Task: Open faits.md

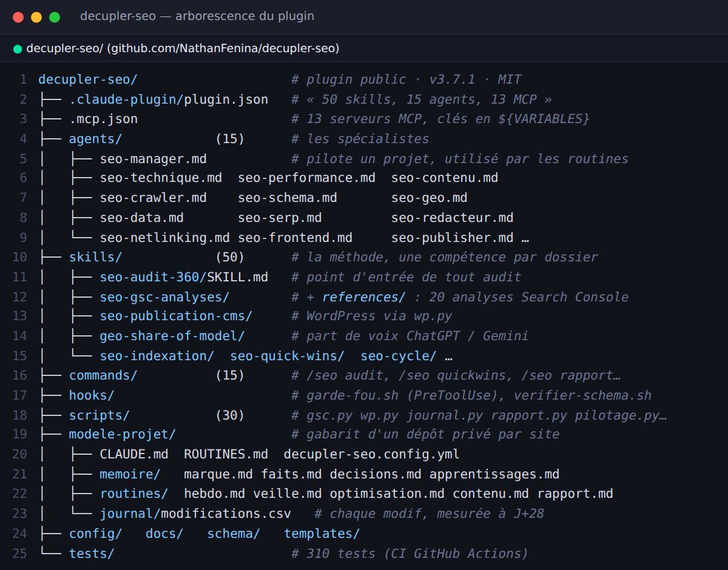Action: (291, 474)
